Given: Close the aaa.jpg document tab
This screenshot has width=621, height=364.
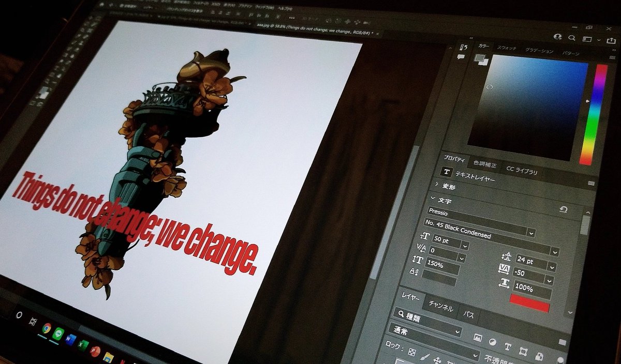Looking at the screenshot, I should tap(378, 34).
